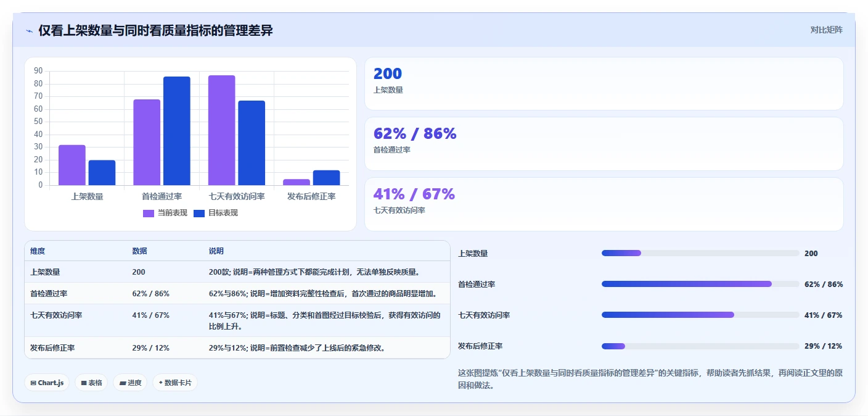
Task: Click the 七天有效访问率 x-axis label on chart
Action: (x=237, y=196)
